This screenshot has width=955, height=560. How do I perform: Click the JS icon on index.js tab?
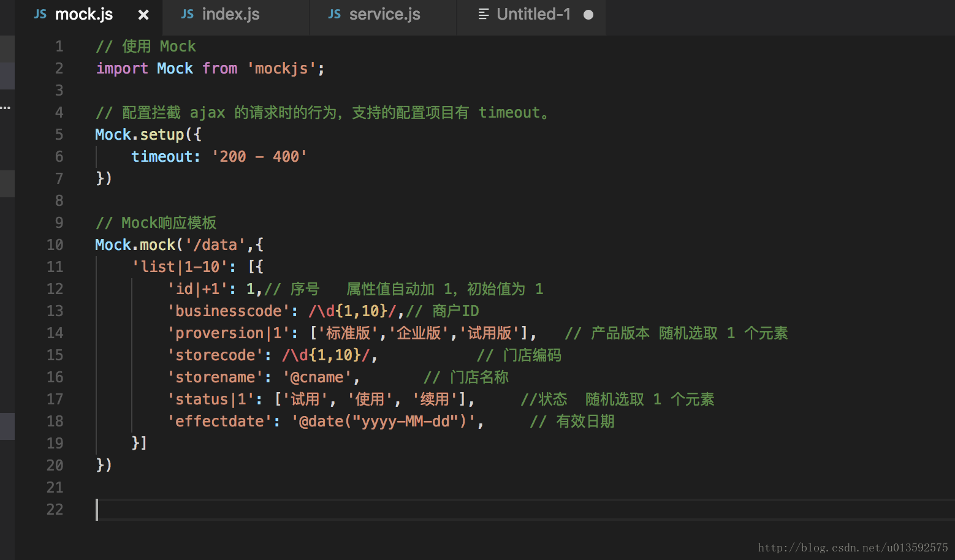(x=188, y=14)
